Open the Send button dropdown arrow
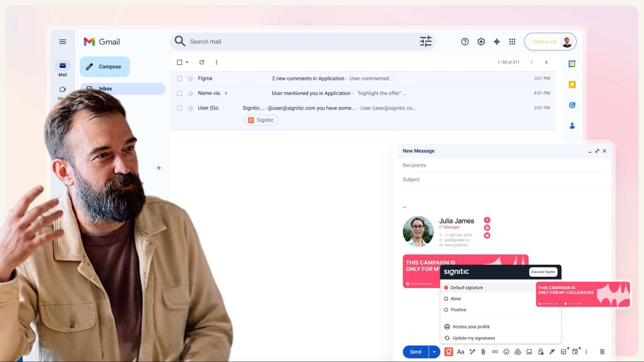This screenshot has width=644, height=362. pos(434,352)
